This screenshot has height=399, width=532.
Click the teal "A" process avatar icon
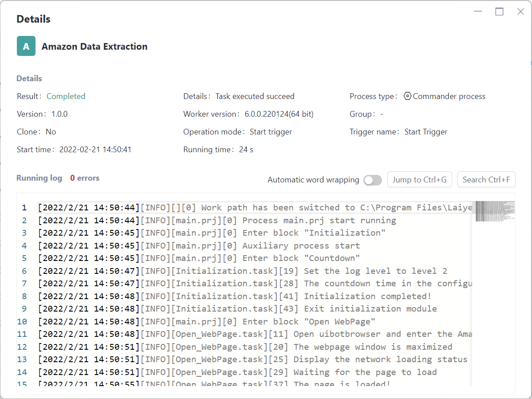pos(26,47)
